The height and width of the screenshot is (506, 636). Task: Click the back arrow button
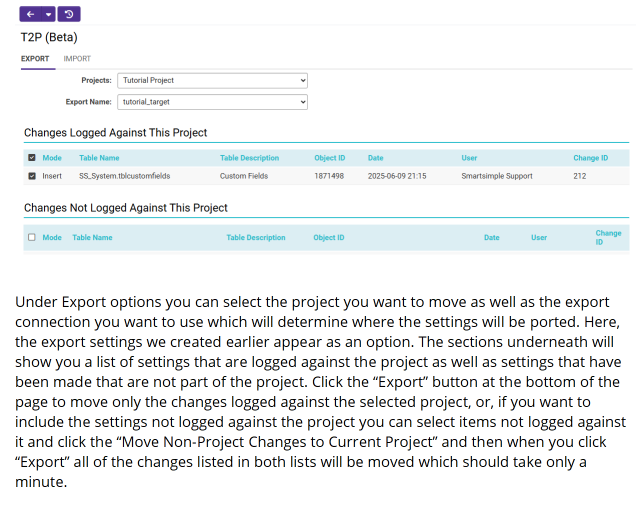coord(30,14)
